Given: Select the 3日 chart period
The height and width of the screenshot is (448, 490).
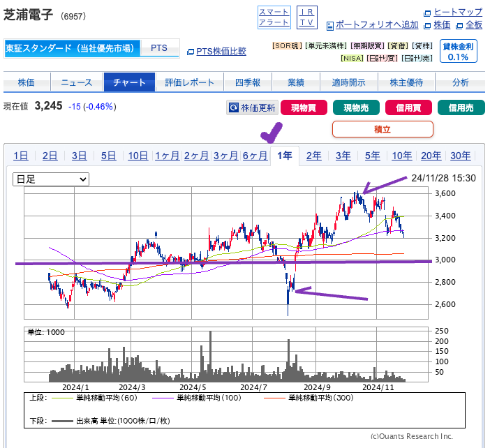Looking at the screenshot, I should [80, 156].
